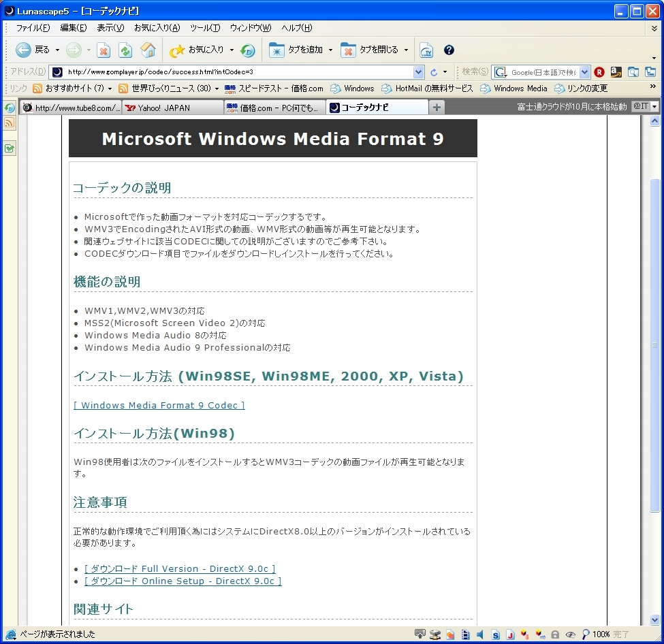Expand the Back button history dropdown
The height and width of the screenshot is (644, 664).
58,50
